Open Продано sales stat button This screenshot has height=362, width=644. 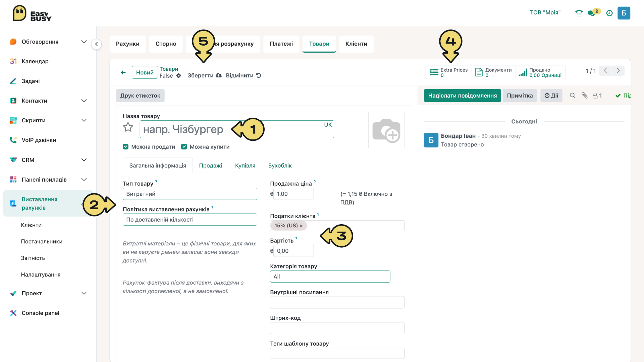pyautogui.click(x=541, y=72)
